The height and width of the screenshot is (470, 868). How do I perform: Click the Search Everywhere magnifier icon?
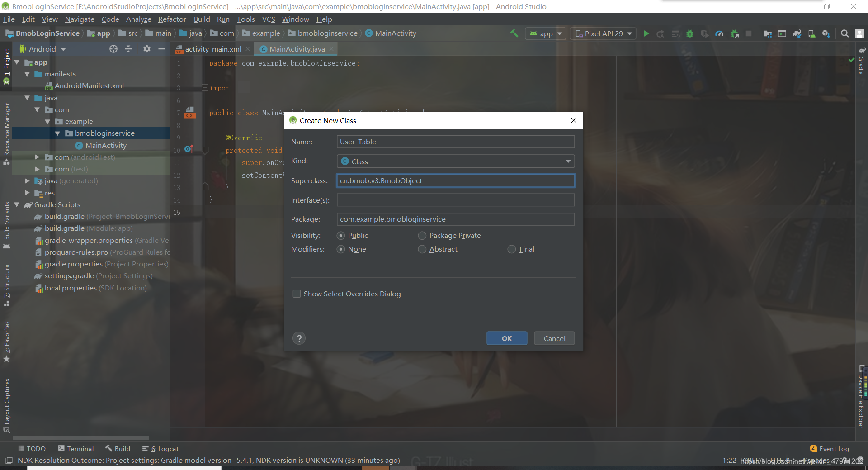tap(844, 33)
